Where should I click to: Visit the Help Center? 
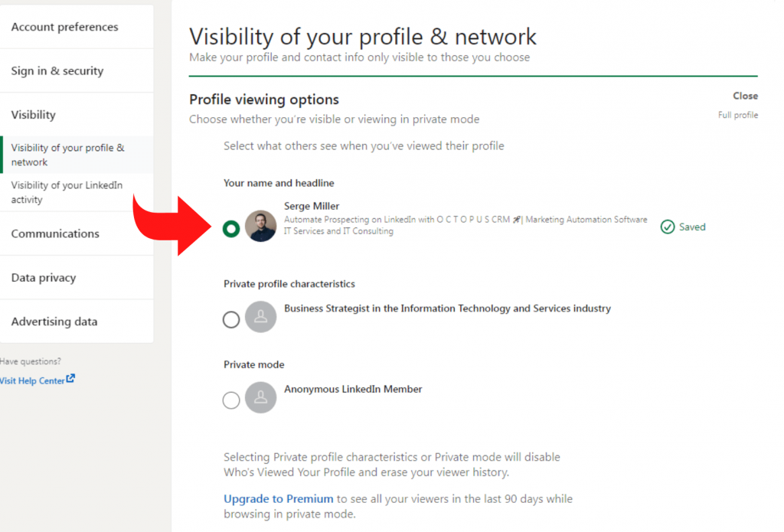(33, 380)
